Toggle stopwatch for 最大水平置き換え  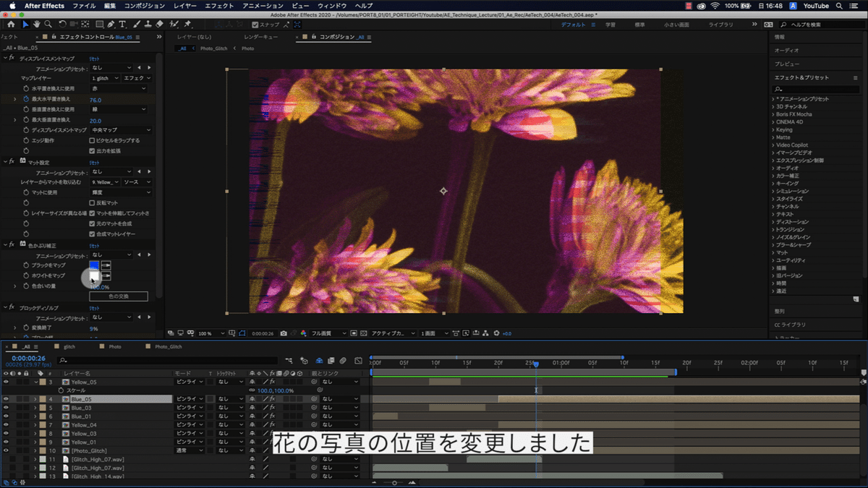click(x=25, y=99)
